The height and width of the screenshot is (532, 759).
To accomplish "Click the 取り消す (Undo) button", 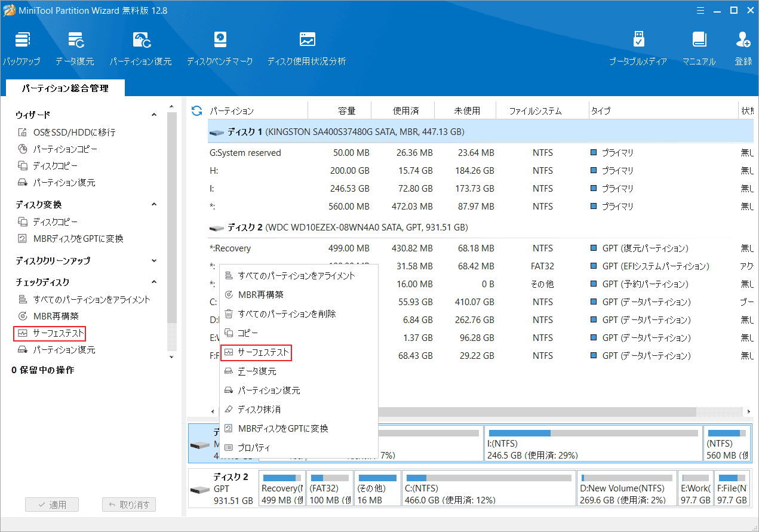I will point(129,504).
